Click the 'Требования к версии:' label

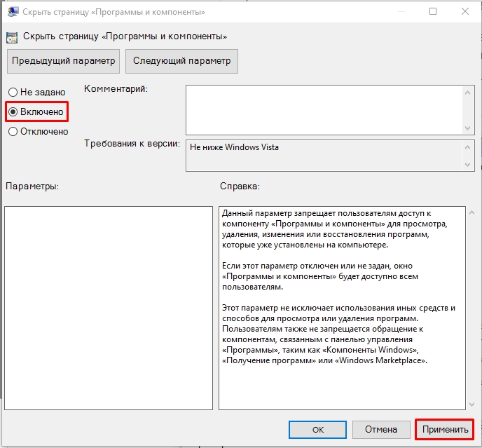pos(132,144)
